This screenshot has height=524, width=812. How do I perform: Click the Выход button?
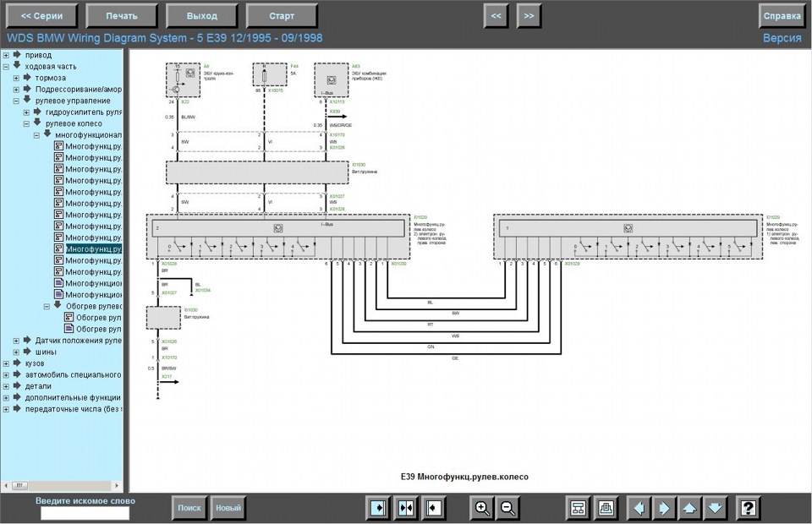click(x=202, y=16)
